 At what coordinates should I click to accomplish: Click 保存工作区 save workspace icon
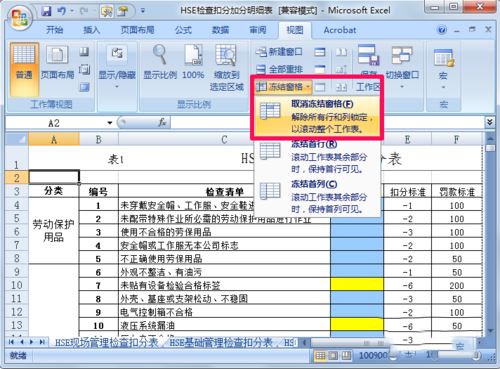coord(368,55)
